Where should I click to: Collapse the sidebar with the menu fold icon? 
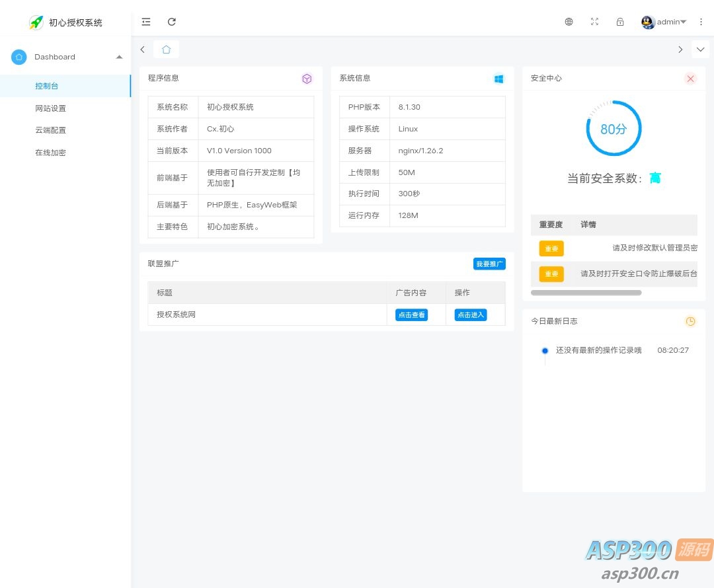click(x=146, y=22)
